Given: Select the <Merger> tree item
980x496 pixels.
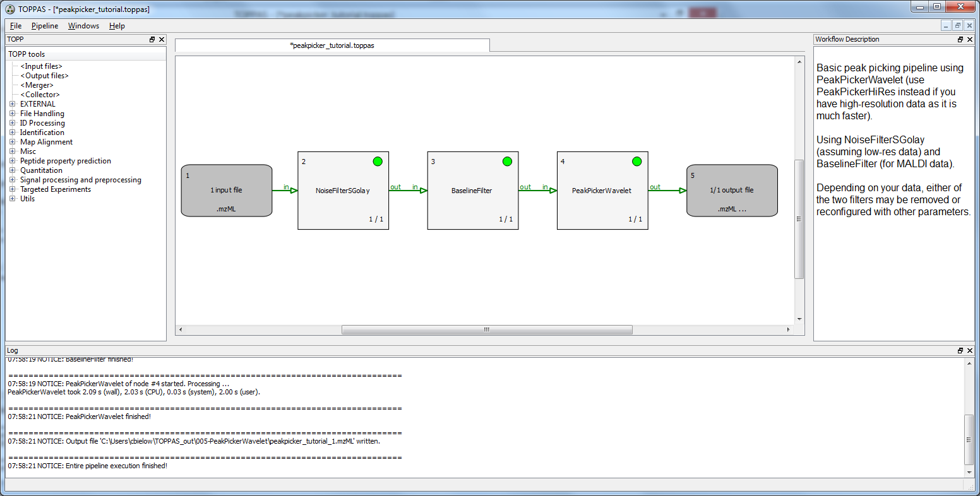Looking at the screenshot, I should point(37,85).
